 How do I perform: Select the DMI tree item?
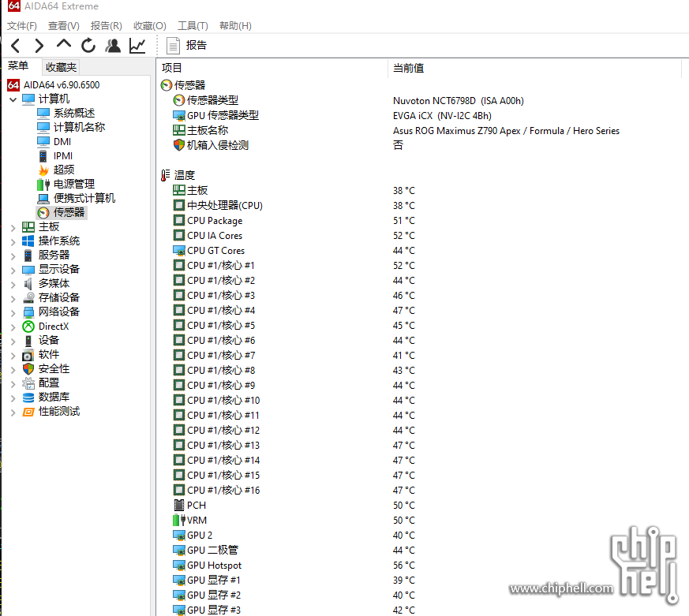(x=62, y=141)
